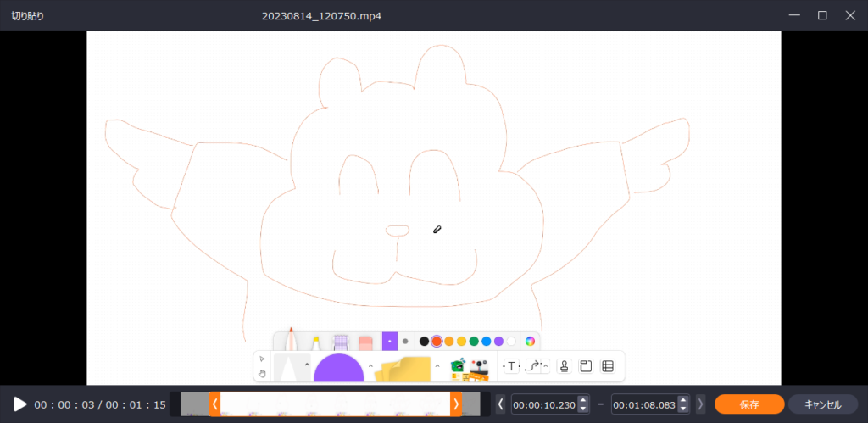Image resolution: width=868 pixels, height=423 pixels.
Task: Increase the end time with up arrow
Action: pos(683,400)
